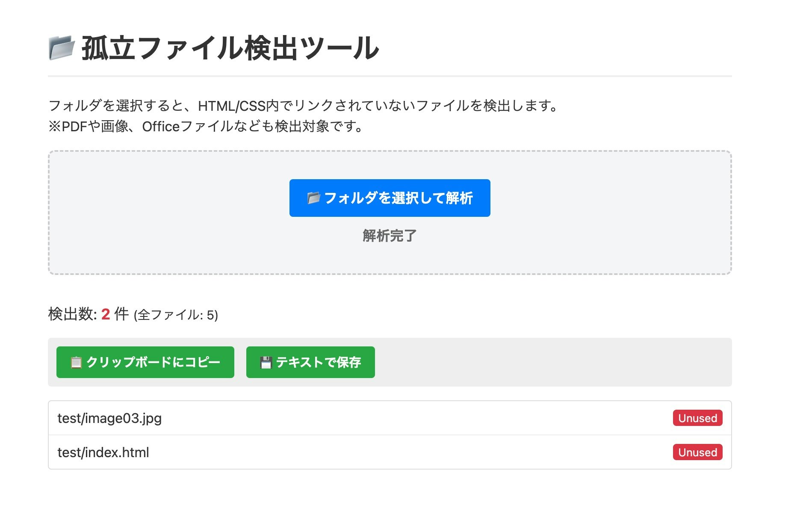Click floppy disk icon on the save button
The width and height of the screenshot is (809, 532).
(x=266, y=363)
